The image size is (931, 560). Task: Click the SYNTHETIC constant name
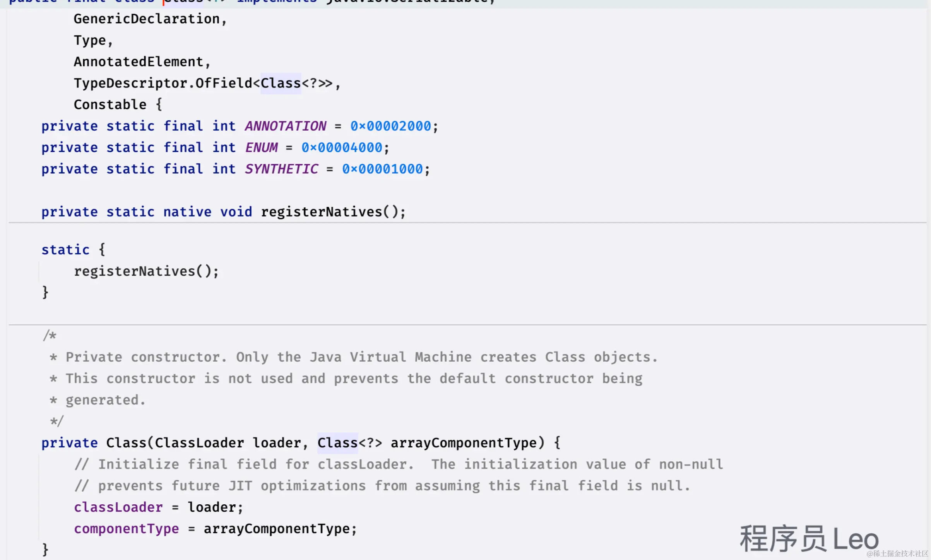click(281, 169)
